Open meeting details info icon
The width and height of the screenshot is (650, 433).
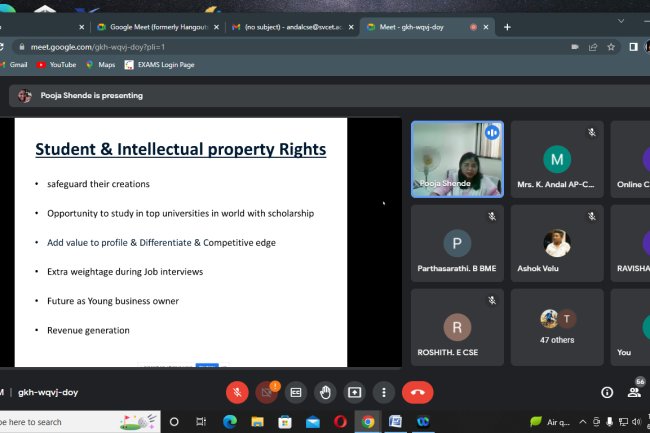tap(607, 392)
